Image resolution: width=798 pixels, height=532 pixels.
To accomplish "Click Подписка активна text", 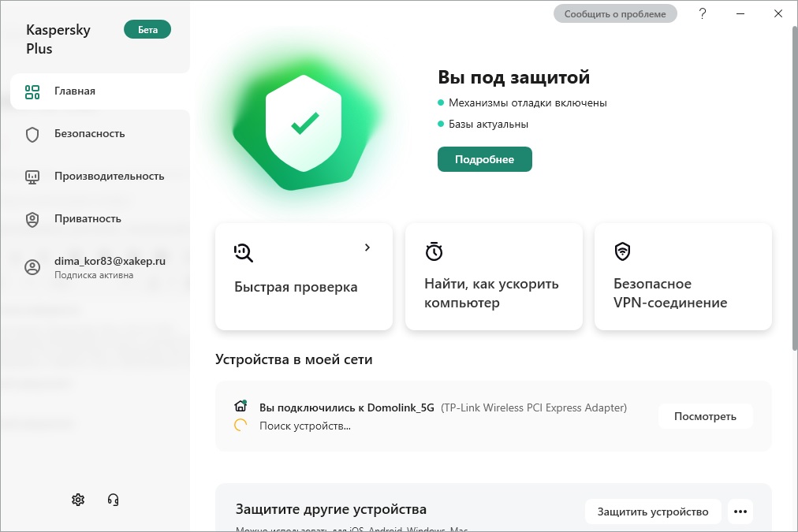I will 94,275.
